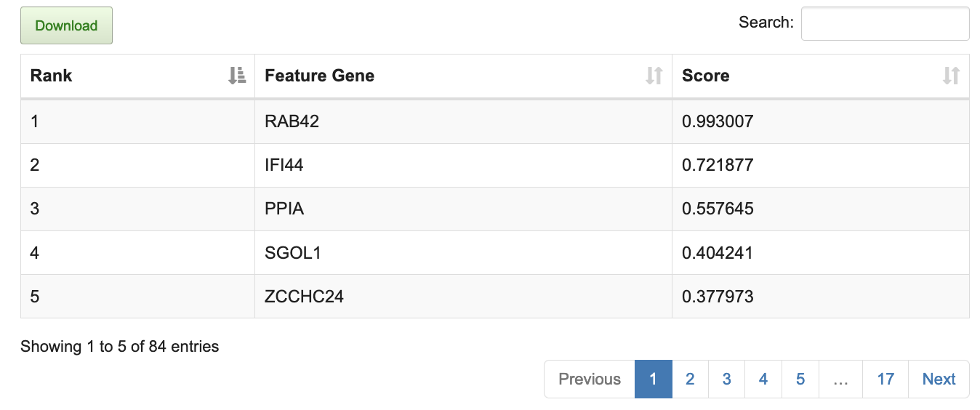
Task: Click the Feature Gene sort arrows icon
Action: coord(654,76)
